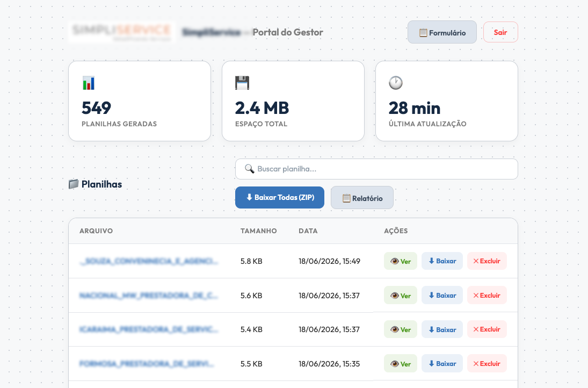The image size is (588, 388).
Task: Open the file link dated 18/06/2026, 15:35
Action: tap(147, 364)
